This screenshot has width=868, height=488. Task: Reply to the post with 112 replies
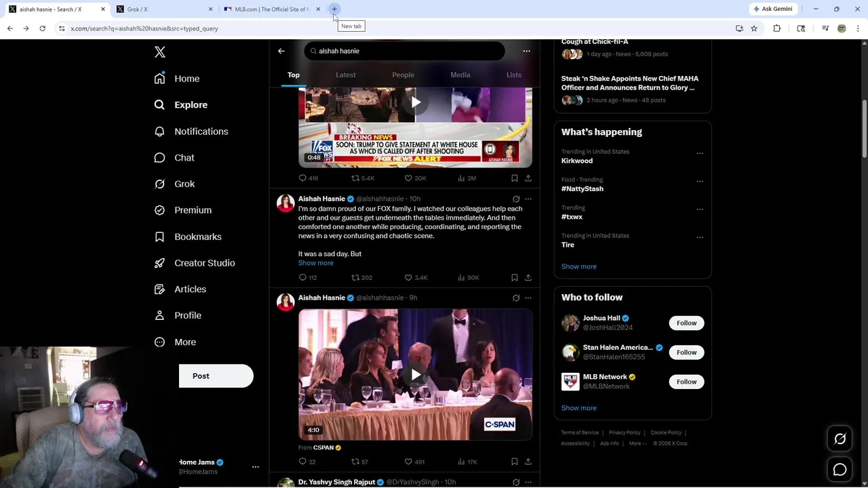coord(309,278)
